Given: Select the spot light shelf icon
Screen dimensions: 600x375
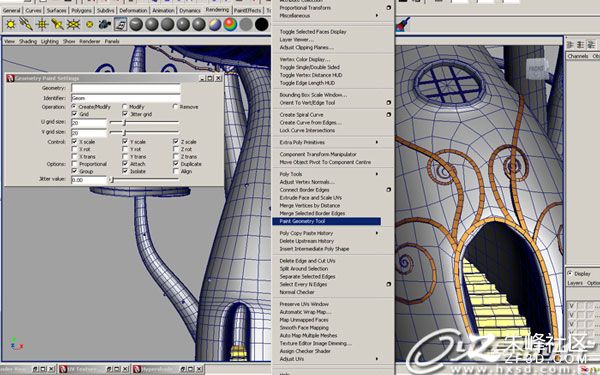Looking at the screenshot, I should coord(57,24).
